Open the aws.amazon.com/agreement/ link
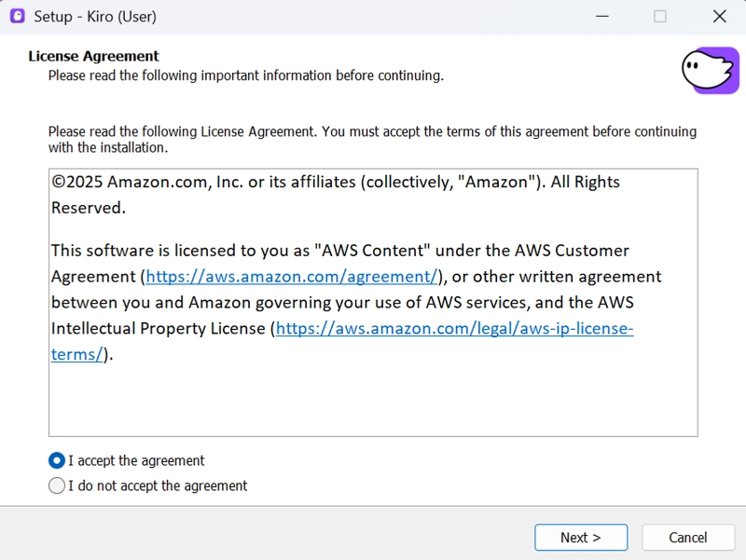 (x=292, y=277)
